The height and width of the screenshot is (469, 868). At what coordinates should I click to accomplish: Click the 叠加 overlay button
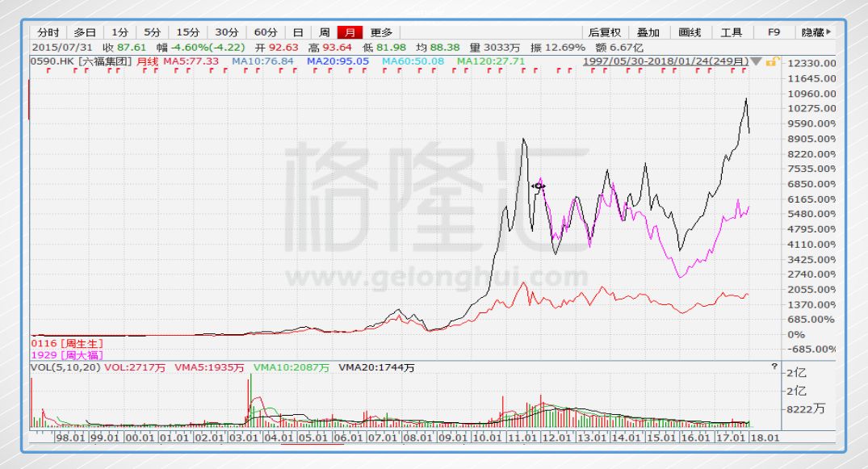point(648,32)
